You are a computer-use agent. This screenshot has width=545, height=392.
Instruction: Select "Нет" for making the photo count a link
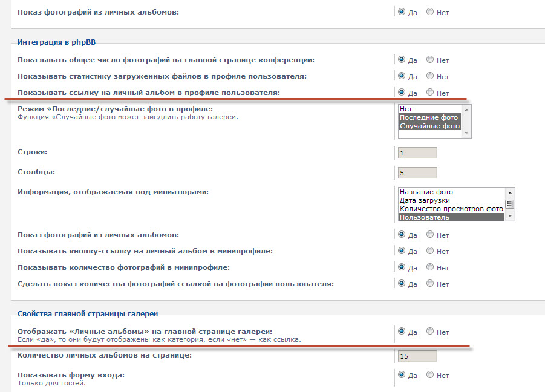[x=430, y=283]
